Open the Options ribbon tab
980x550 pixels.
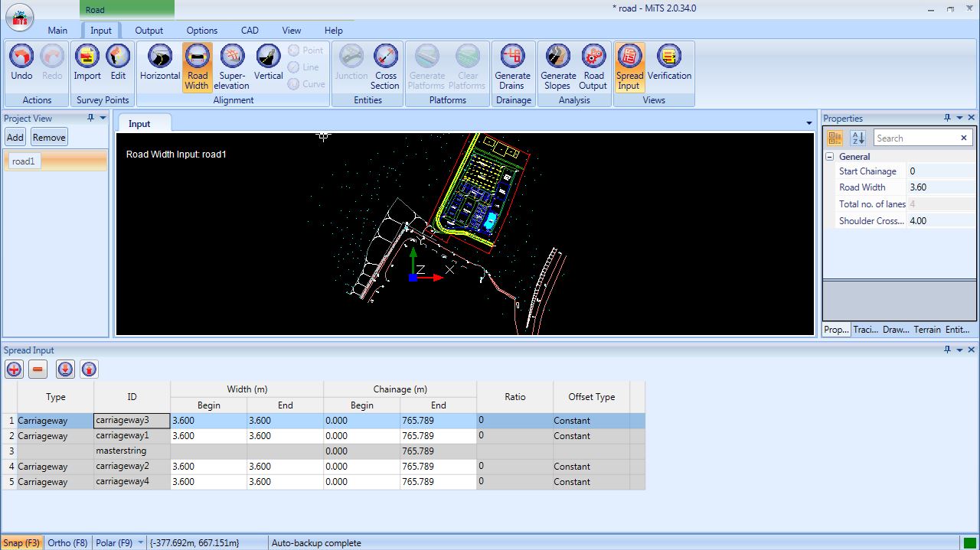202,31
